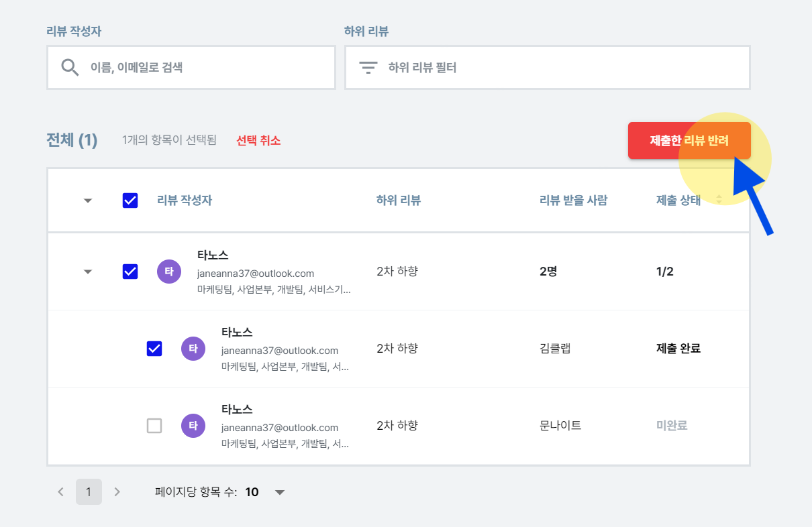Uncheck the 김클랩 review row checkbox
The image size is (812, 527).
(x=154, y=349)
